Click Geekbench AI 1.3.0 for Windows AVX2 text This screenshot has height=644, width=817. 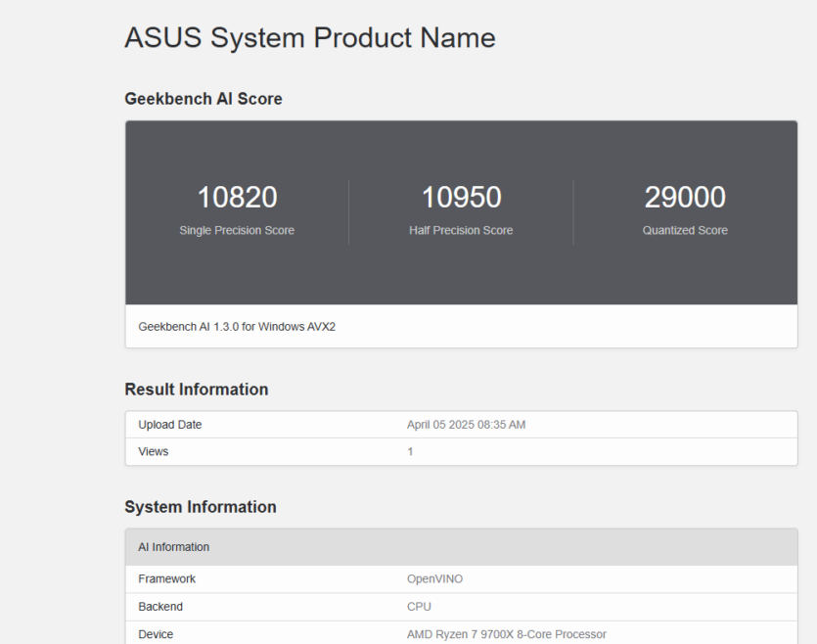pyautogui.click(x=237, y=327)
